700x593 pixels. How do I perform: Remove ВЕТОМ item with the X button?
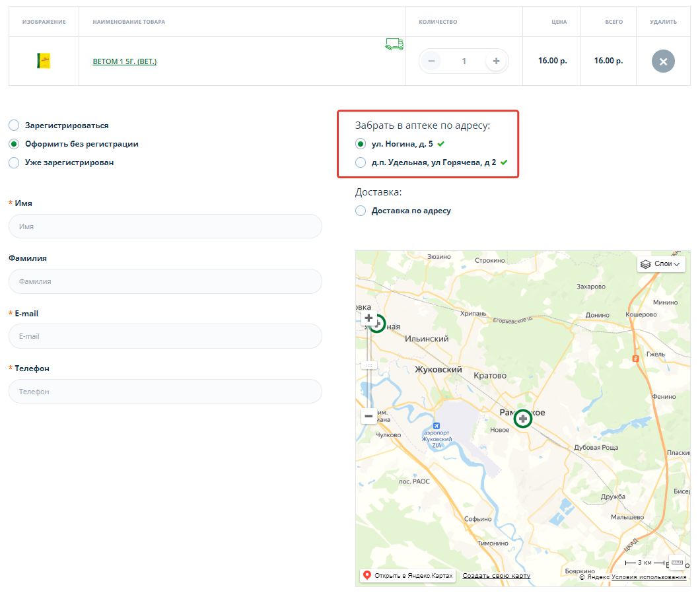click(x=663, y=61)
